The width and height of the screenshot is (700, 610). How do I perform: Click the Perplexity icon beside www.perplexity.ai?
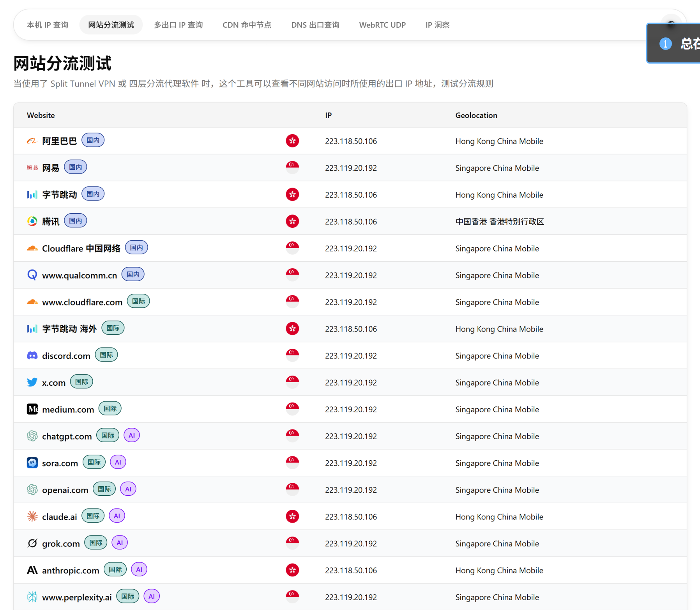tap(32, 596)
